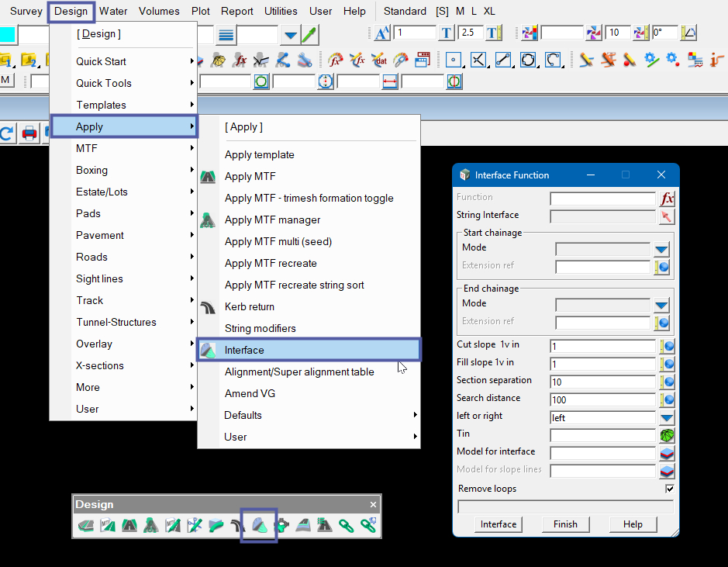Image resolution: width=728 pixels, height=567 pixels.
Task: Pick string using String Interface arrow icon
Action: pos(667,216)
